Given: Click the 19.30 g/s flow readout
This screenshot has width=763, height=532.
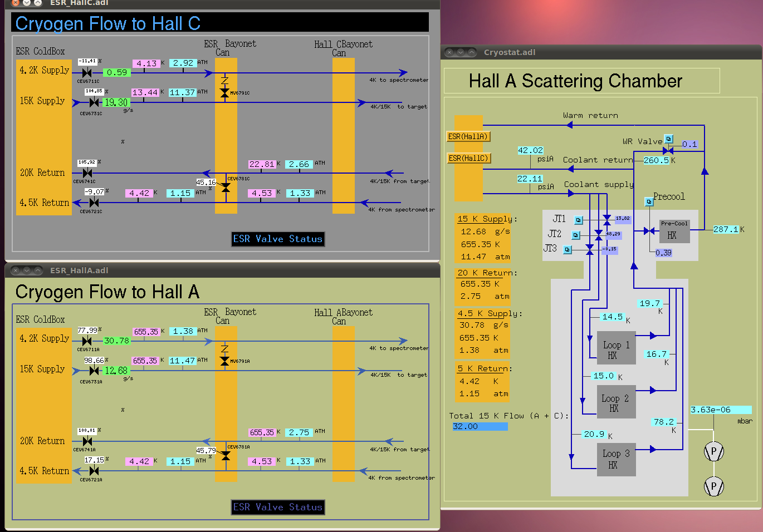Looking at the screenshot, I should (116, 102).
